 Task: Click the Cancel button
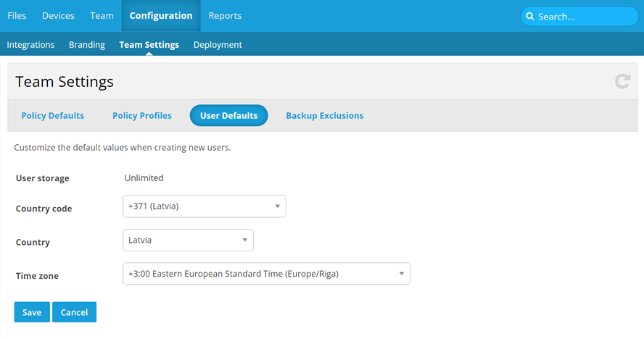tap(74, 312)
